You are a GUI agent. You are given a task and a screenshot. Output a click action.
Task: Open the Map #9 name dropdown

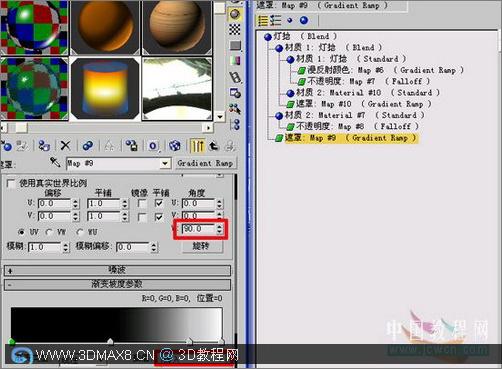click(x=165, y=163)
